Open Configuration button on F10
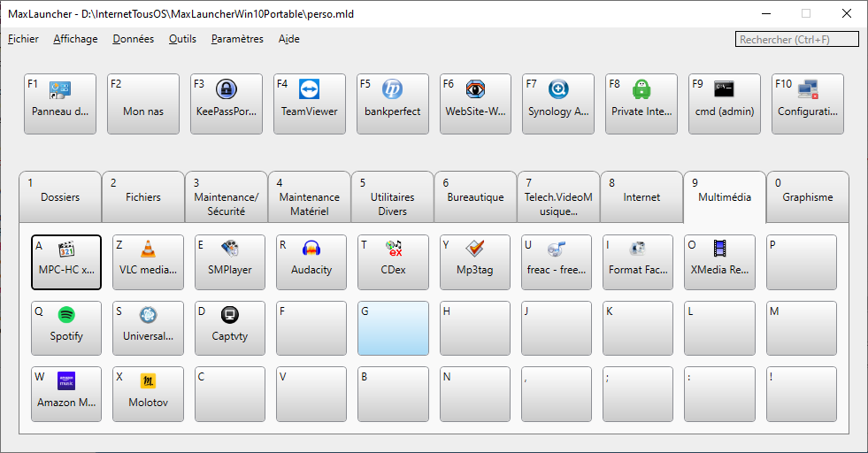Image resolution: width=868 pixels, height=453 pixels. 808,104
